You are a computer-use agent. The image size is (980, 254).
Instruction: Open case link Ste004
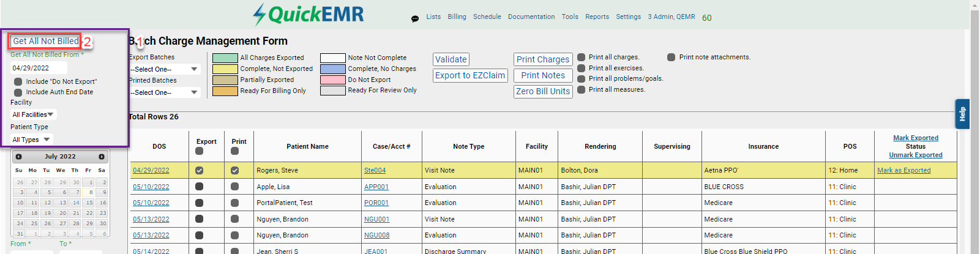(375, 170)
